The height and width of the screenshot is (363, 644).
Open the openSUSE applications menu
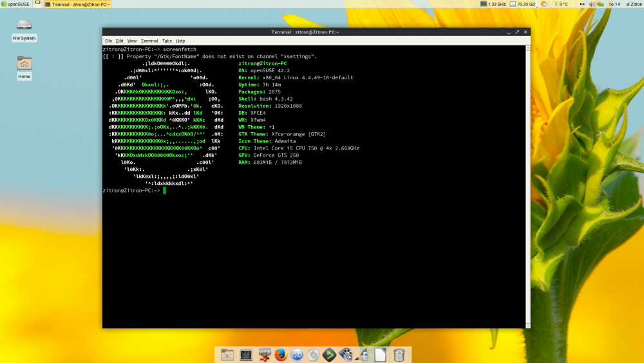click(15, 4)
